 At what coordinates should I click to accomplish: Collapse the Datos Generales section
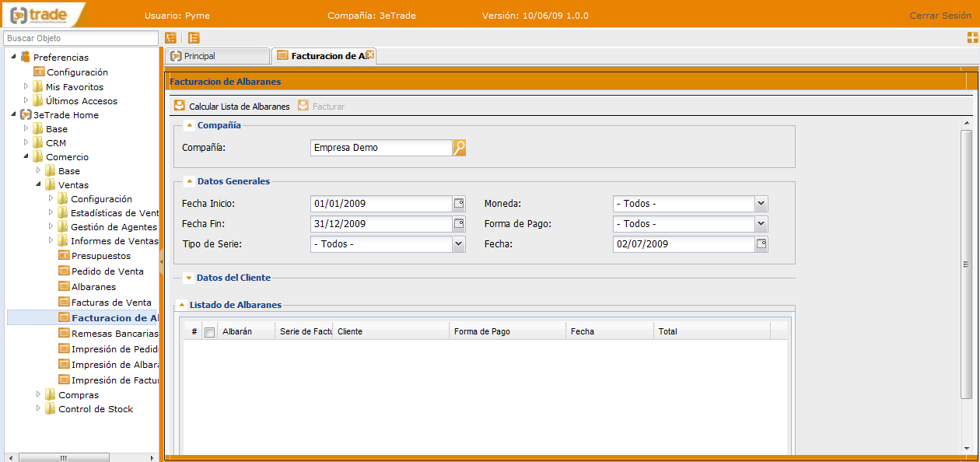point(189,181)
